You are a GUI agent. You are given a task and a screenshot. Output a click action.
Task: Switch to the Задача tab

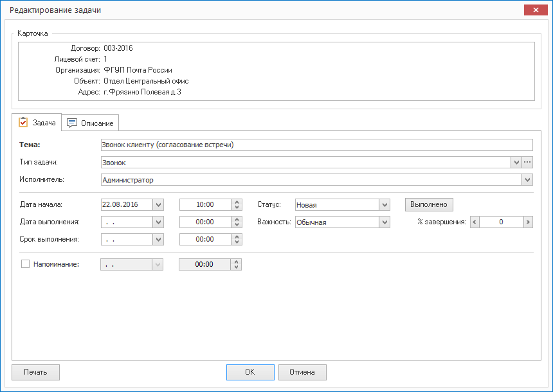click(37, 122)
